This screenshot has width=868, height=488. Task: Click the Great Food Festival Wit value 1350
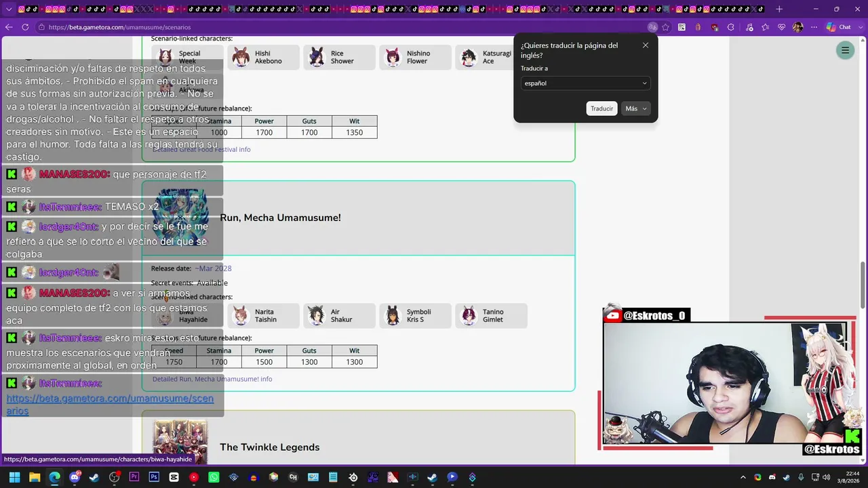pos(354,132)
